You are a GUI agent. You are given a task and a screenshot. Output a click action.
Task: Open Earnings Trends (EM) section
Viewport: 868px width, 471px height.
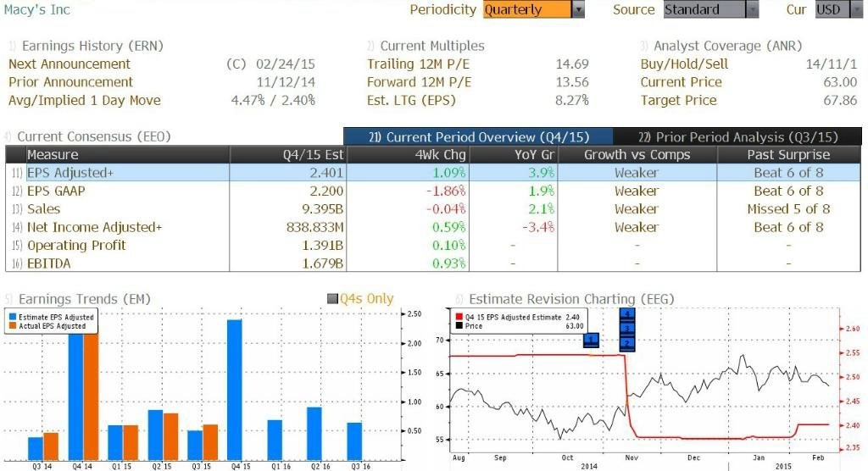84,299
